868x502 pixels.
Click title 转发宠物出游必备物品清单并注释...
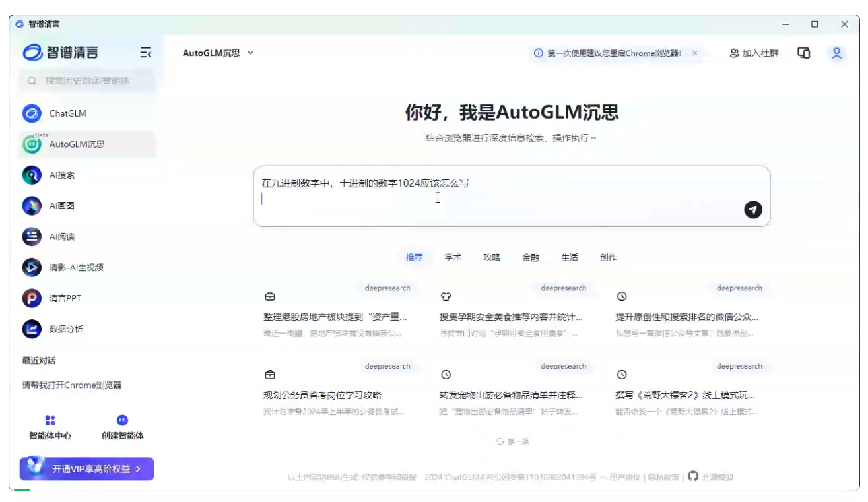512,395
